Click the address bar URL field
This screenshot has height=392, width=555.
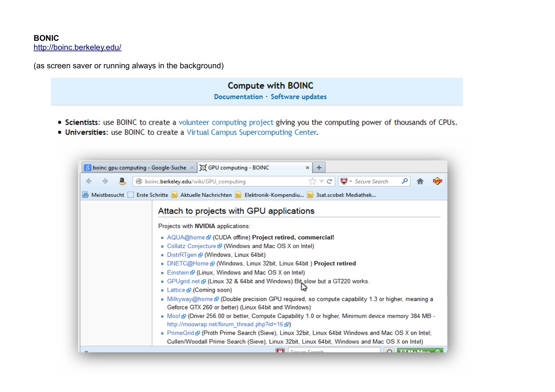pyautogui.click(x=221, y=181)
